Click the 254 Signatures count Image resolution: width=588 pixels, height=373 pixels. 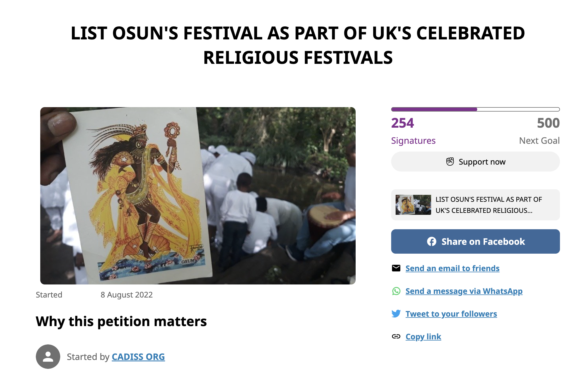(403, 123)
